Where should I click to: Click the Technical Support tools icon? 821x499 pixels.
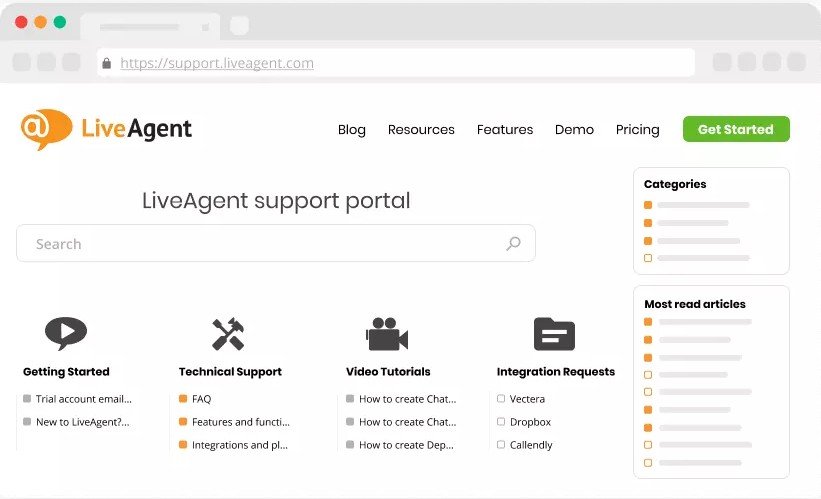[228, 334]
